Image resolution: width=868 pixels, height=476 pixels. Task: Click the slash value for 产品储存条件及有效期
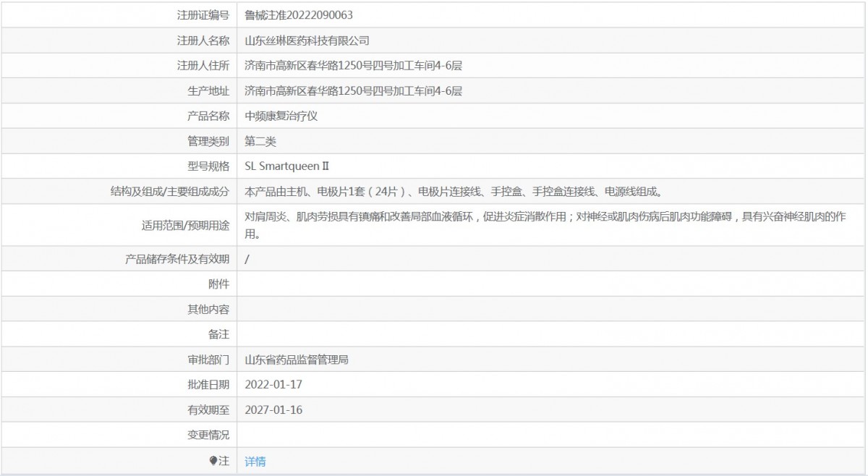click(x=247, y=259)
